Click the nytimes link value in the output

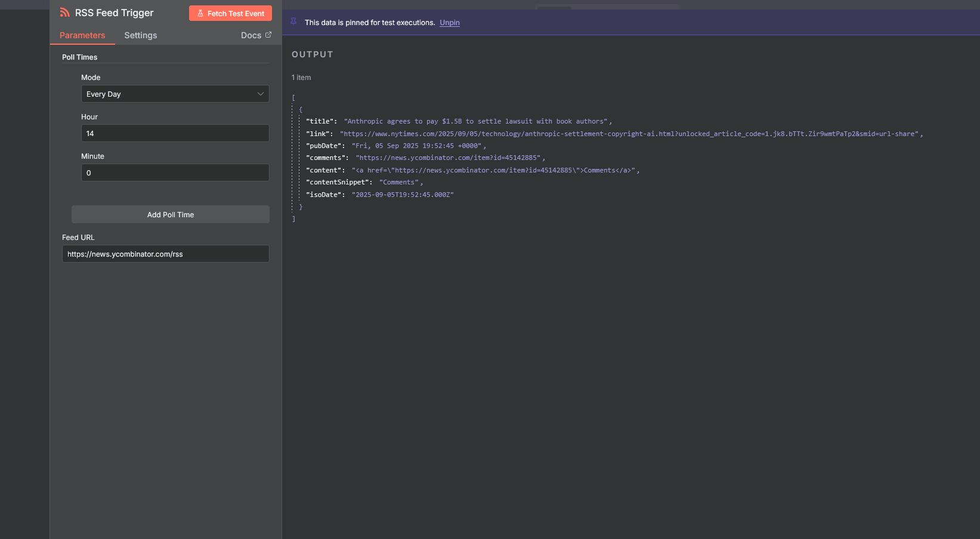pos(629,134)
